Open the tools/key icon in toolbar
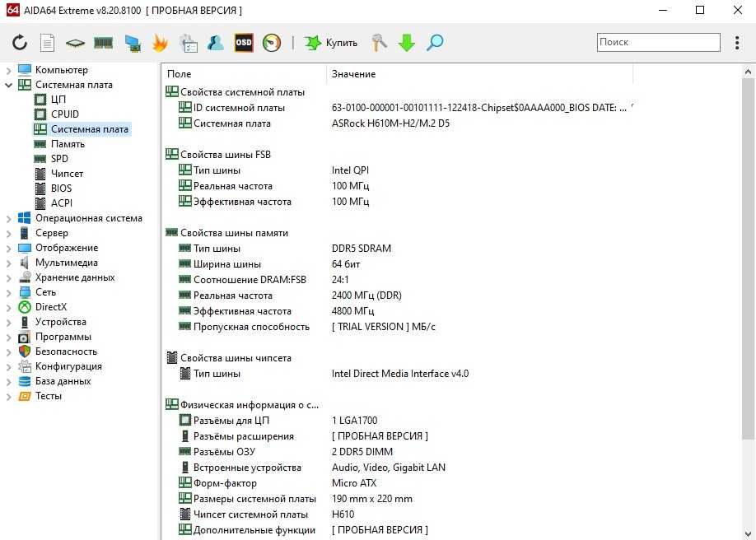Image resolution: width=756 pixels, height=540 pixels. pyautogui.click(x=379, y=43)
